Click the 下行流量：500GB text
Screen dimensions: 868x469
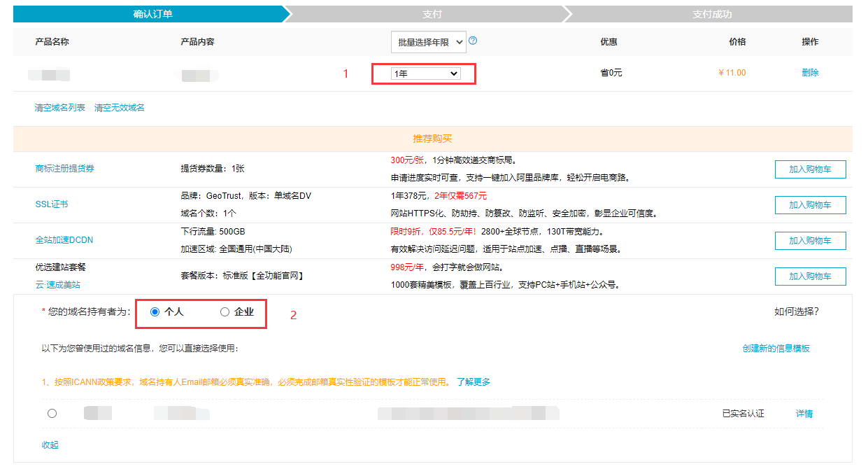point(213,232)
